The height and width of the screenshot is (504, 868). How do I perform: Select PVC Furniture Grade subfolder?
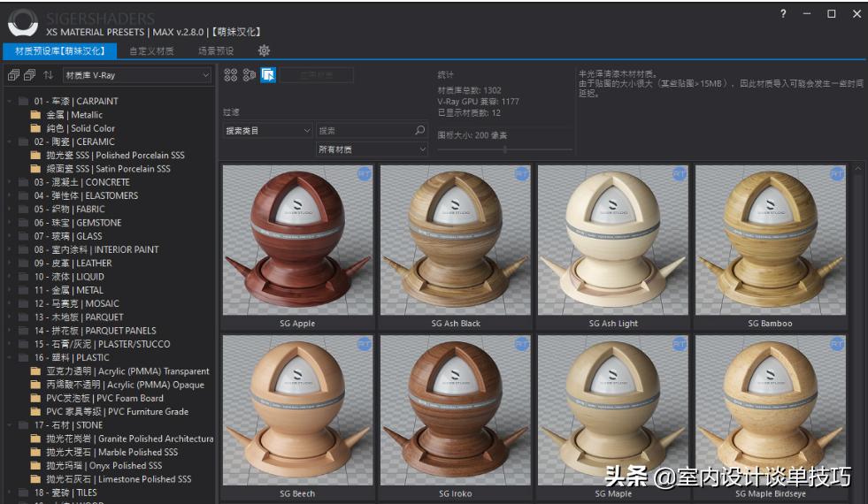[118, 412]
